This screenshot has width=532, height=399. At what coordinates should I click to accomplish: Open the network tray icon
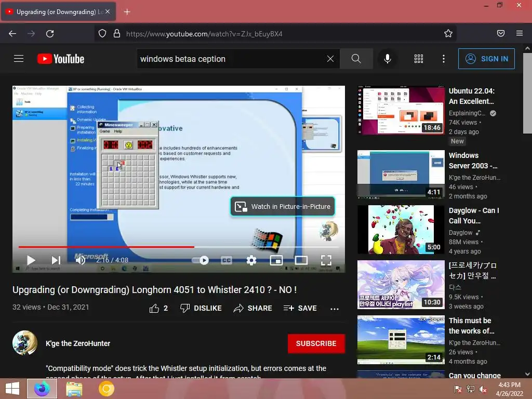click(471, 389)
